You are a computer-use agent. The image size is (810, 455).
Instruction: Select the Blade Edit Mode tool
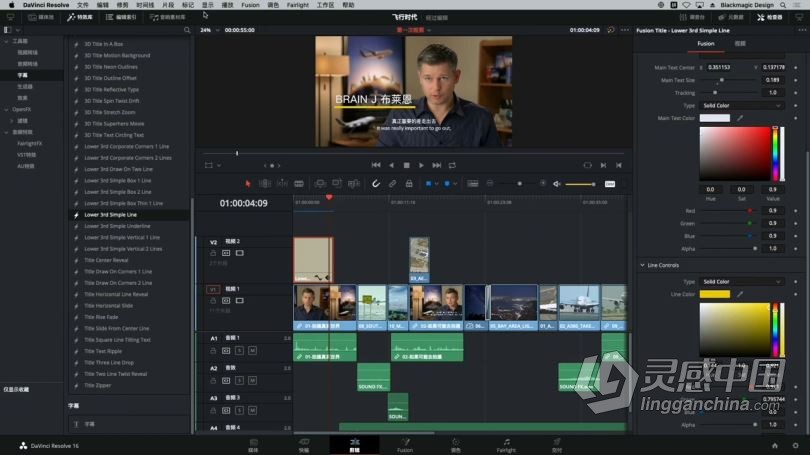click(x=299, y=184)
